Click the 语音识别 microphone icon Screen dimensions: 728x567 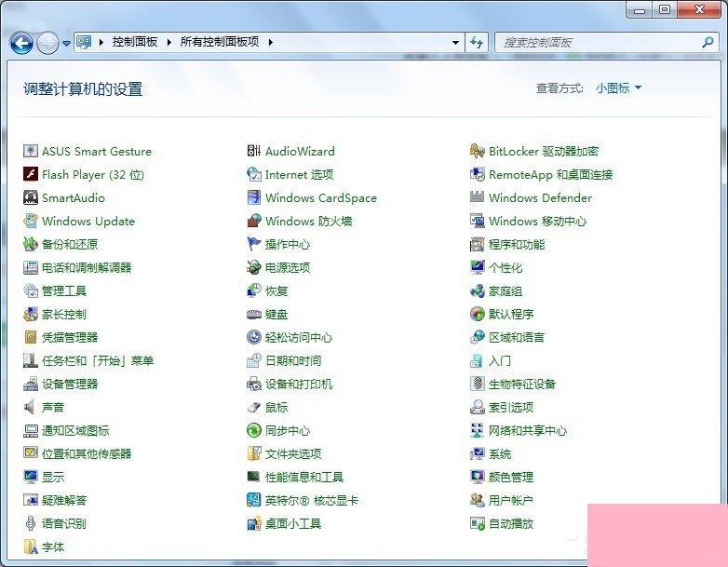tap(30, 523)
